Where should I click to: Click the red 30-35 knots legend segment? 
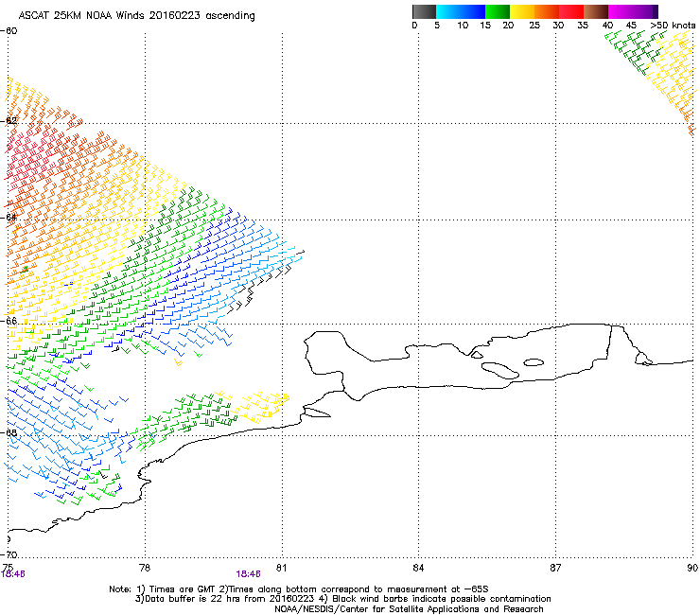(x=571, y=11)
